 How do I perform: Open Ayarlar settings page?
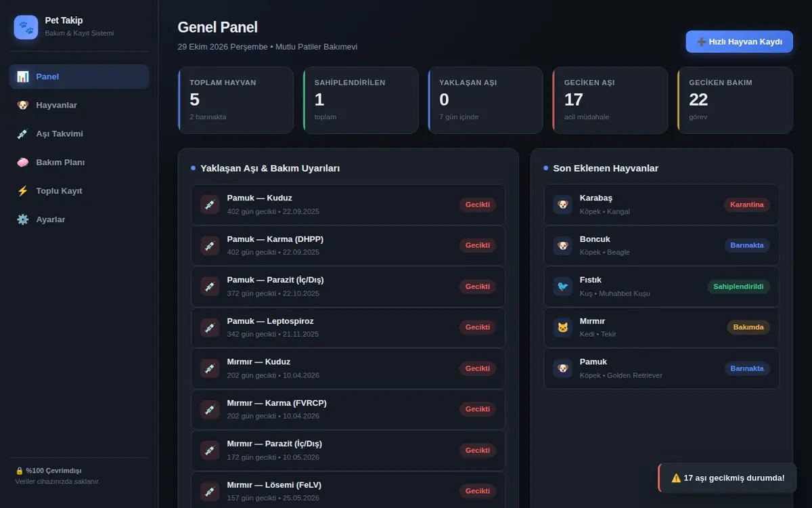click(79, 219)
